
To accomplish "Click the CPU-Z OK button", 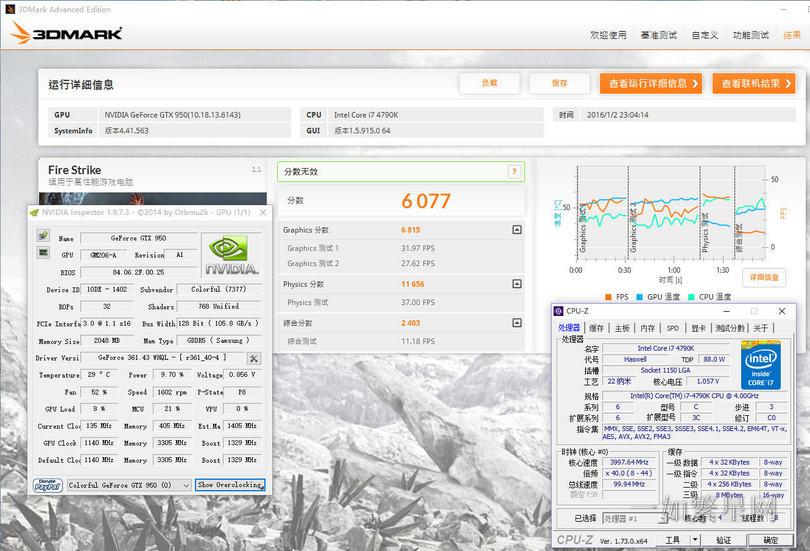I will 770,540.
